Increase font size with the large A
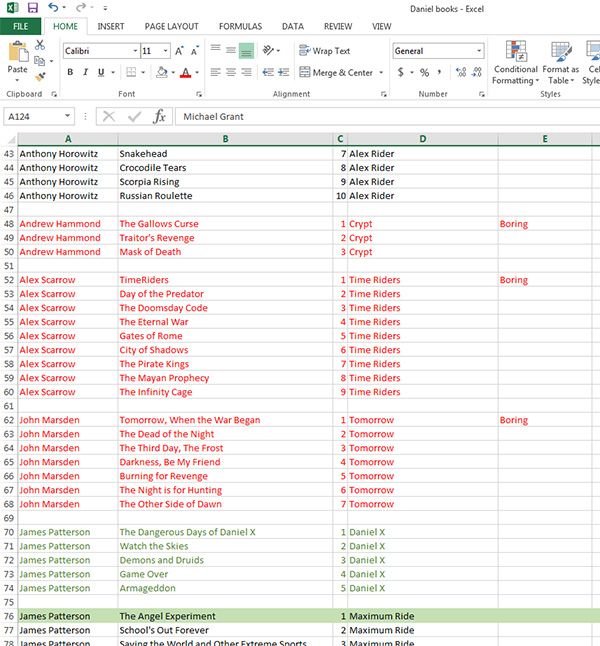 (x=179, y=51)
